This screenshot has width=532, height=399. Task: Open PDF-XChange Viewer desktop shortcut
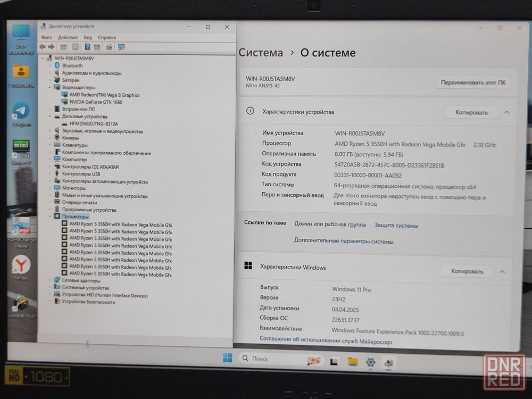[x=21, y=232]
